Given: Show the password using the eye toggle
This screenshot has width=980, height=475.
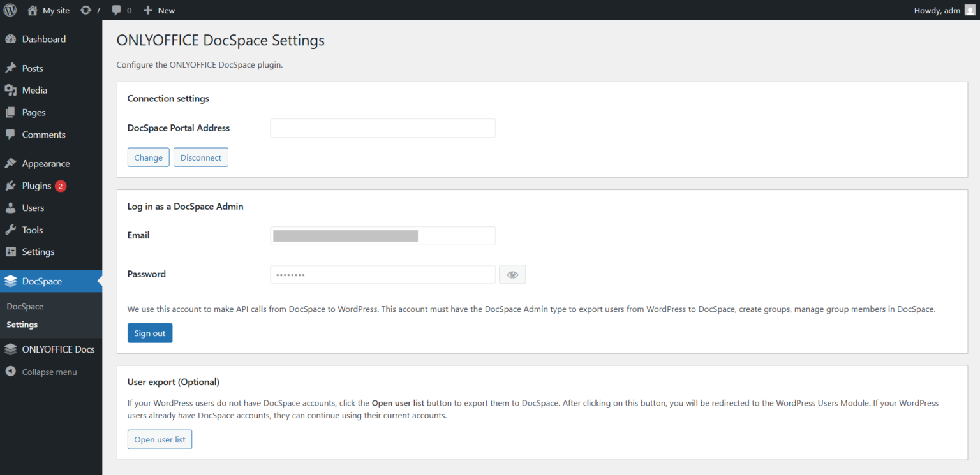Looking at the screenshot, I should 512,274.
